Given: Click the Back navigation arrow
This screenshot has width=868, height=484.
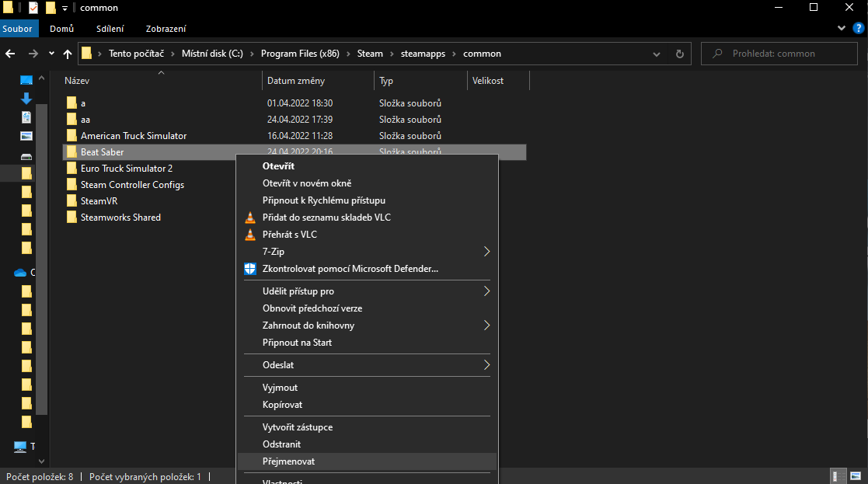Looking at the screenshot, I should pyautogui.click(x=10, y=54).
